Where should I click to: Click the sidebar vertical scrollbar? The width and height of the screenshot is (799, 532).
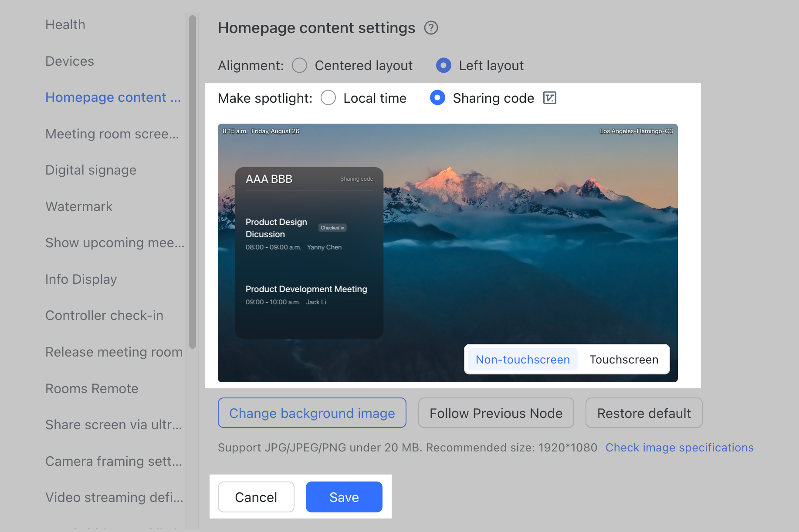(192, 183)
